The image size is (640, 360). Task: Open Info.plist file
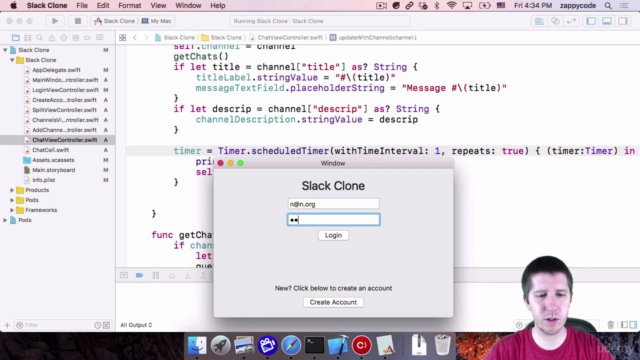pos(43,180)
